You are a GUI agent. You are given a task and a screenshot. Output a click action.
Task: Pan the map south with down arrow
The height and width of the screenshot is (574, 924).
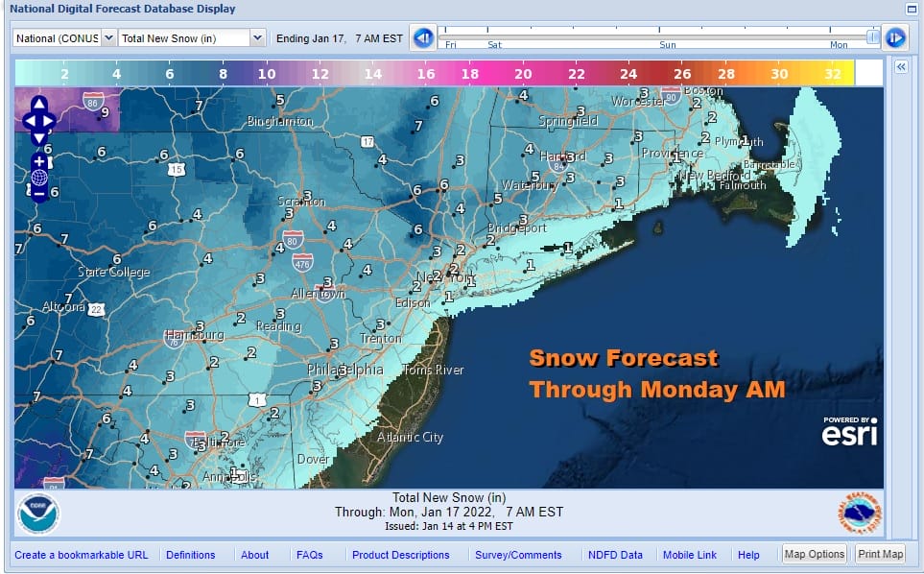click(x=38, y=138)
